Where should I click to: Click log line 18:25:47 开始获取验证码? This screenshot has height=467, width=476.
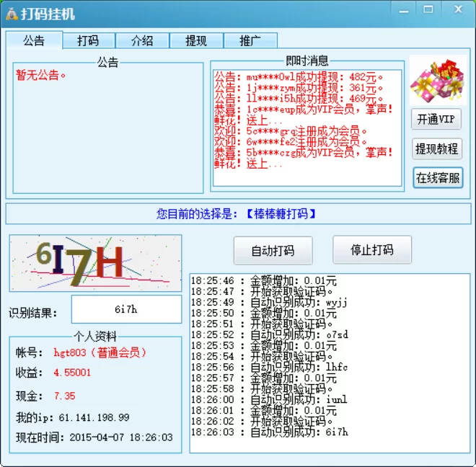[x=262, y=292]
